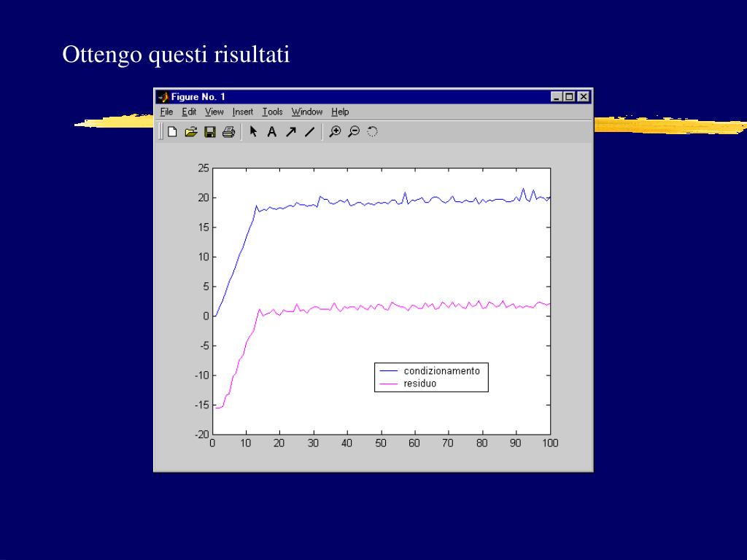The image size is (747, 560).
Task: Select the Edit Plot arrow pointer tool
Action: pos(253,132)
